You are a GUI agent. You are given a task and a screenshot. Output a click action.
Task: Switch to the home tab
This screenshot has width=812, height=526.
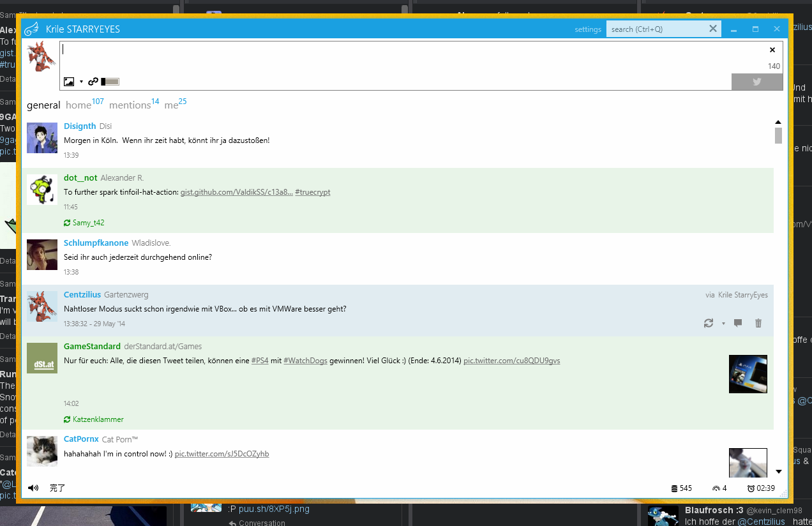coord(79,105)
